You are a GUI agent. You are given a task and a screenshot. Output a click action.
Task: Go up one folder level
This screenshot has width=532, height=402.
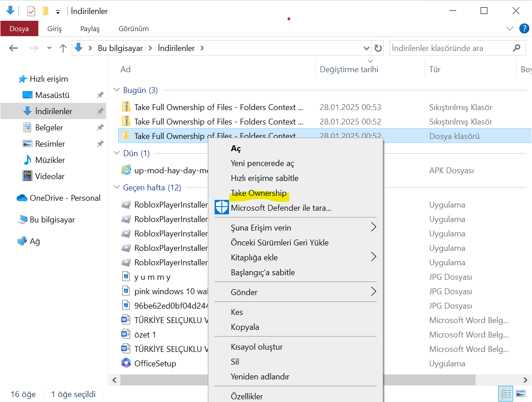(x=63, y=48)
